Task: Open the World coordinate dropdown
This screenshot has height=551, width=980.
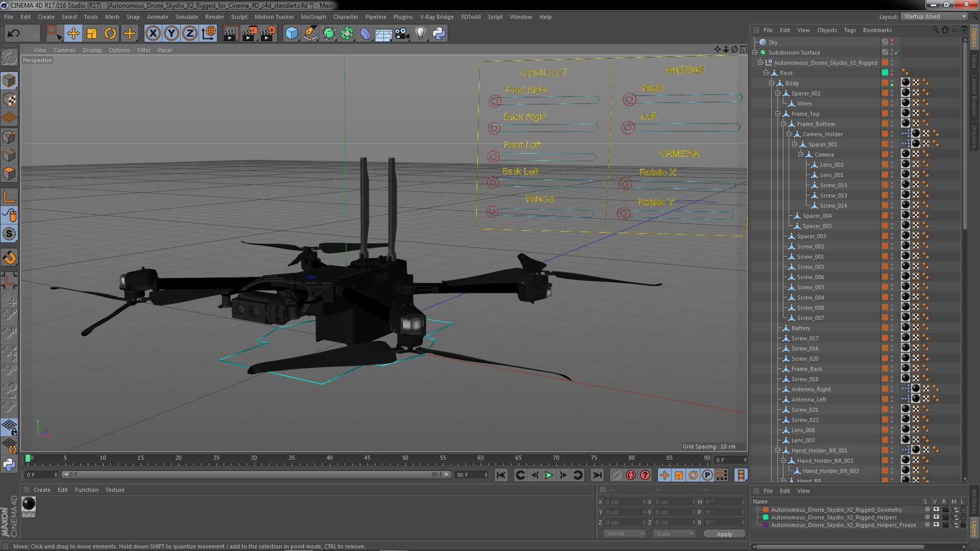Action: tap(625, 534)
